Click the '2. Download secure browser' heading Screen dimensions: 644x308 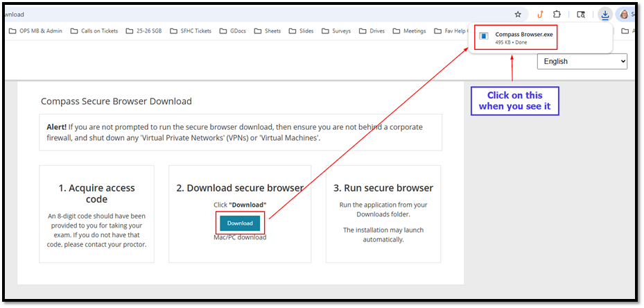click(x=240, y=188)
